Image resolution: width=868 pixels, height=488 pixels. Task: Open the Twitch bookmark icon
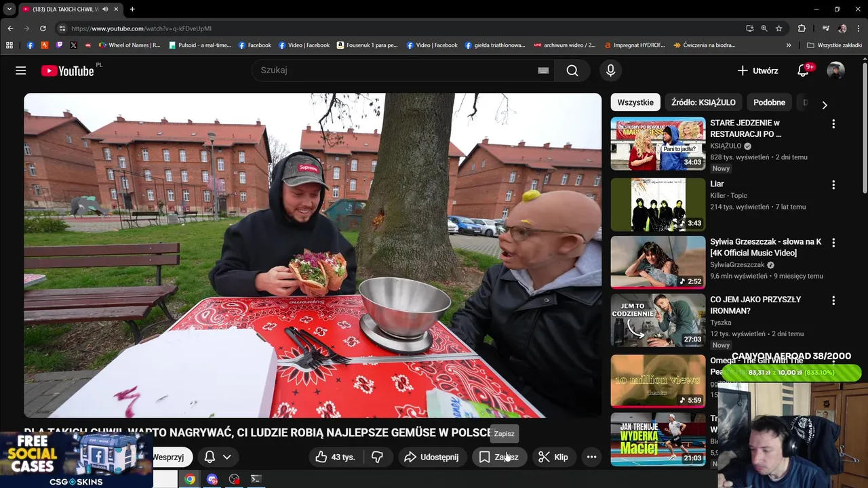(x=59, y=45)
